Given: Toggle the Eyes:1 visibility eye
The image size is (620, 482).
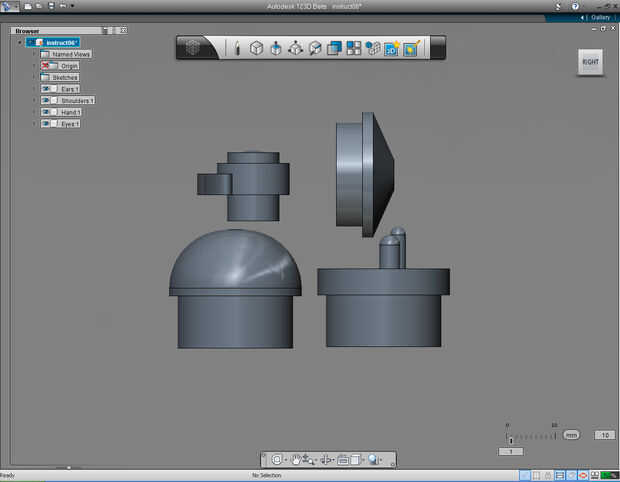Looking at the screenshot, I should point(47,124).
